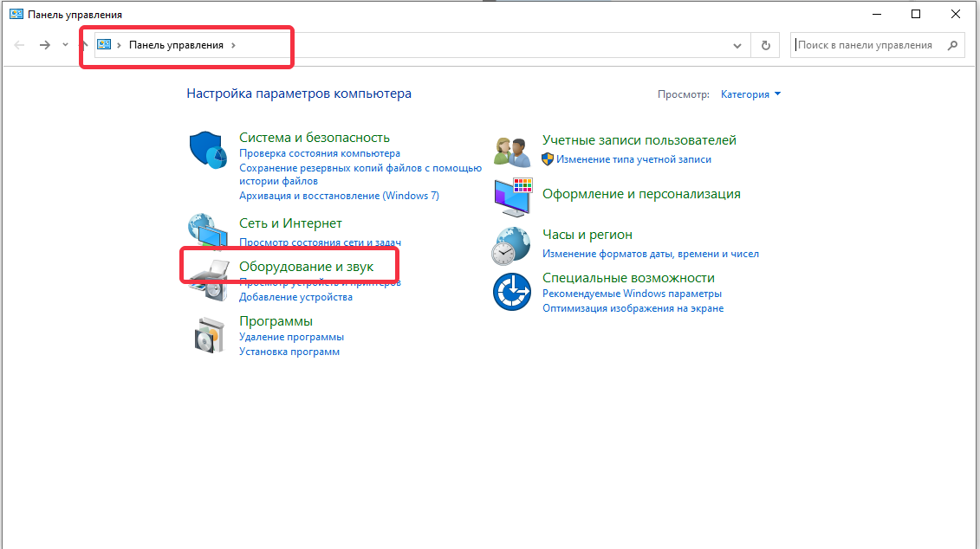Click the Back navigation arrow
The height and width of the screenshot is (549, 980).
pyautogui.click(x=19, y=45)
